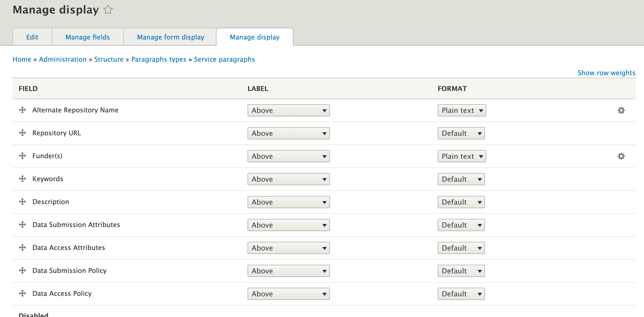The height and width of the screenshot is (317, 644).
Task: Open format dropdown for Data Submission Policy
Action: pos(461,271)
